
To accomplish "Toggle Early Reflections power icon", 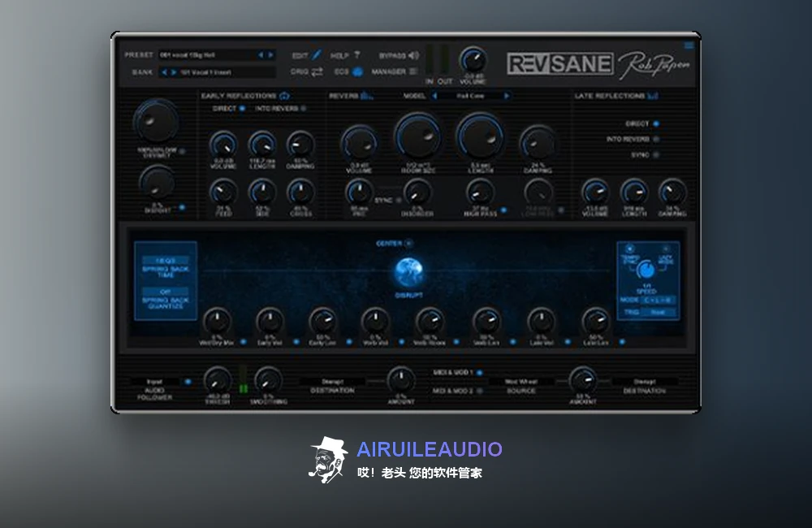I will click(284, 96).
